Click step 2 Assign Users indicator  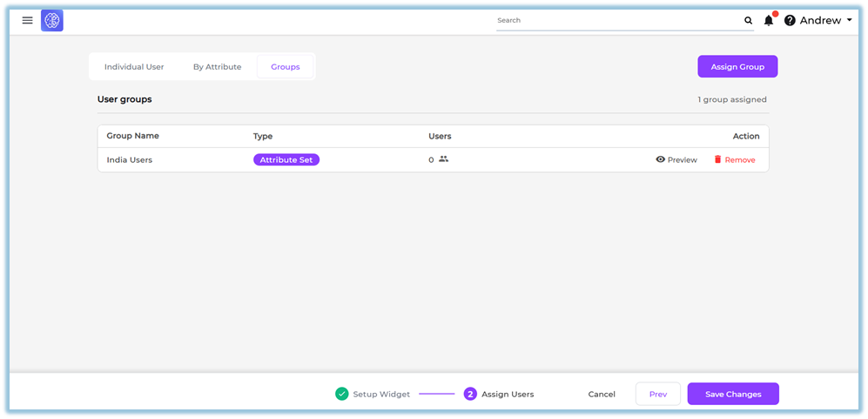[470, 394]
